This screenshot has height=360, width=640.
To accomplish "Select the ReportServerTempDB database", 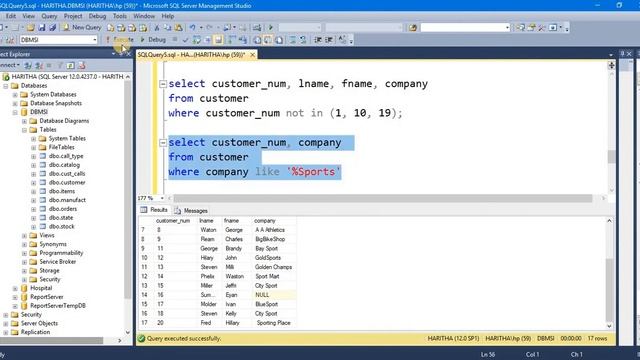I will point(58,306).
